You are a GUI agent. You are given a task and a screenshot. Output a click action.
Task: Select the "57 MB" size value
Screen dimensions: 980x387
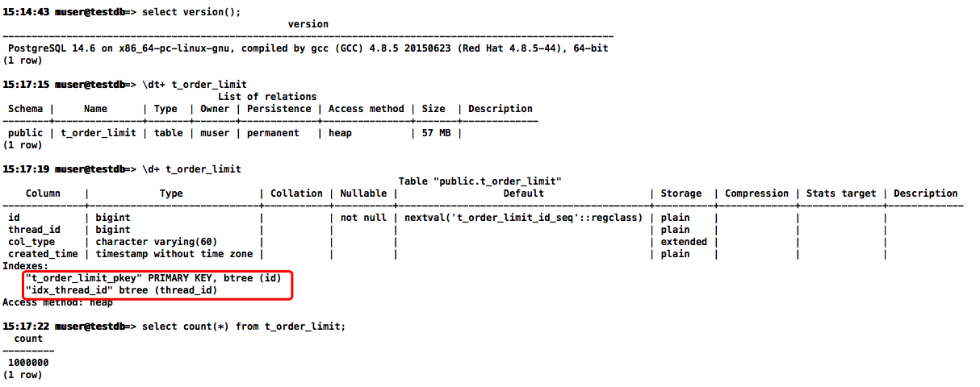[x=437, y=133]
